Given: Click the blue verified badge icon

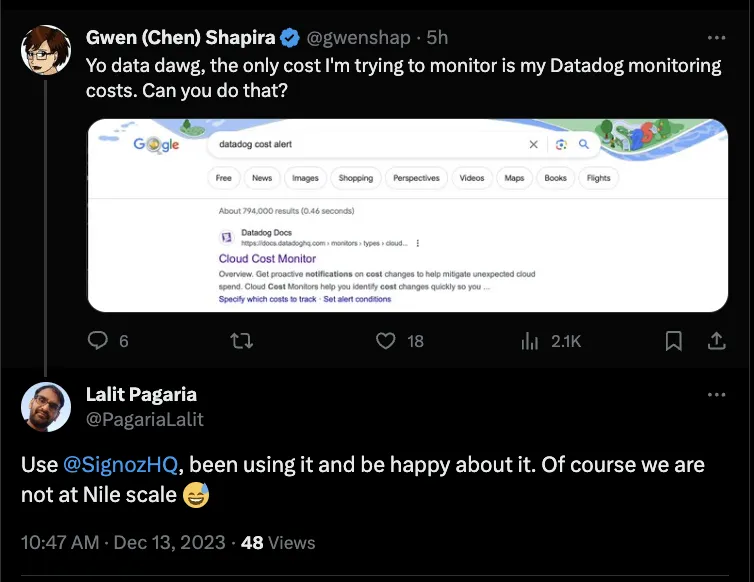Looking at the screenshot, I should [290, 38].
